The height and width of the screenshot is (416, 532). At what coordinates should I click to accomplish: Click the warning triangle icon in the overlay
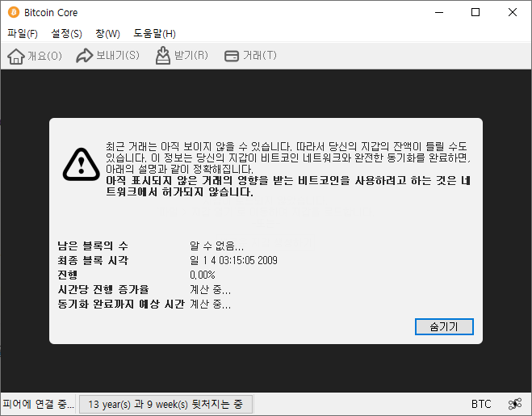click(x=82, y=164)
